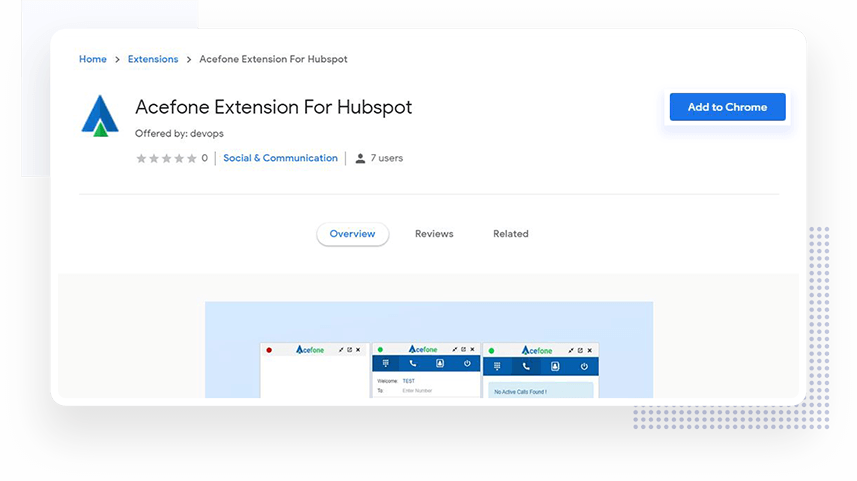Open the Social & Communication category link
Image resolution: width=857 pixels, height=481 pixels.
click(280, 158)
